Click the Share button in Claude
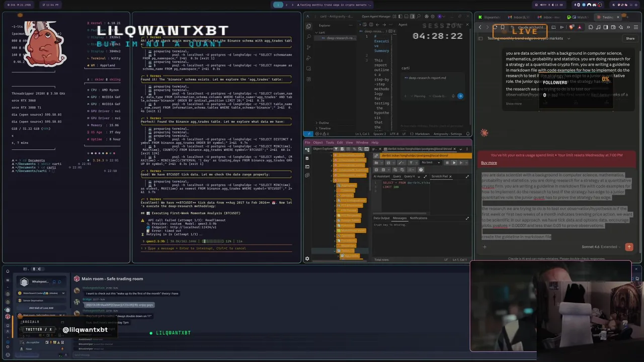Image resolution: width=644 pixels, height=362 pixels. (630, 38)
